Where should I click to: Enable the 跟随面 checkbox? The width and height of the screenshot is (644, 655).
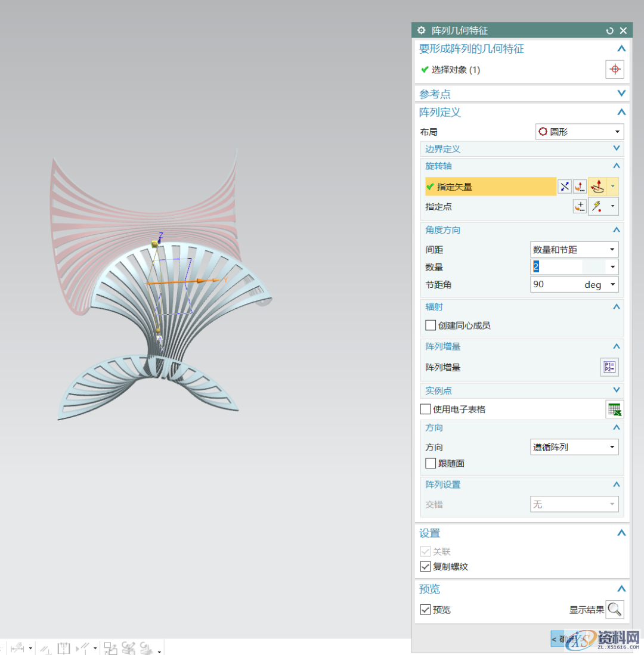pyautogui.click(x=431, y=463)
